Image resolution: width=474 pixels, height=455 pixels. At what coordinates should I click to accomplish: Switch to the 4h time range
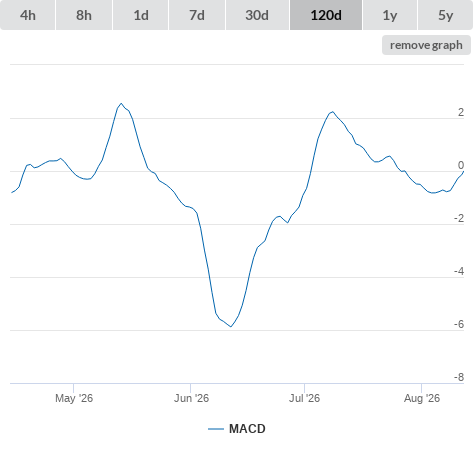28,15
